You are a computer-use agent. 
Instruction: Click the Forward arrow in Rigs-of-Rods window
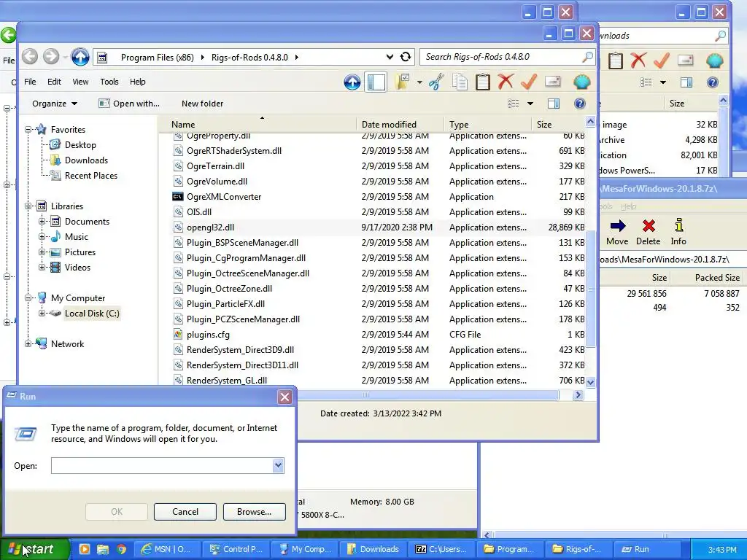pos(51,57)
